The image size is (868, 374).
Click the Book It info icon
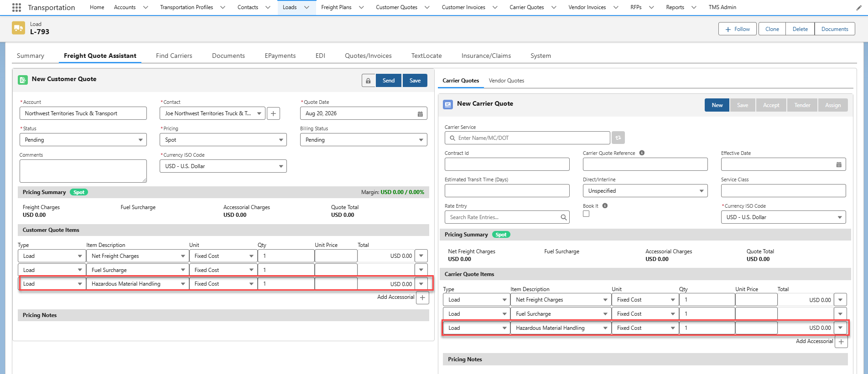[605, 206]
